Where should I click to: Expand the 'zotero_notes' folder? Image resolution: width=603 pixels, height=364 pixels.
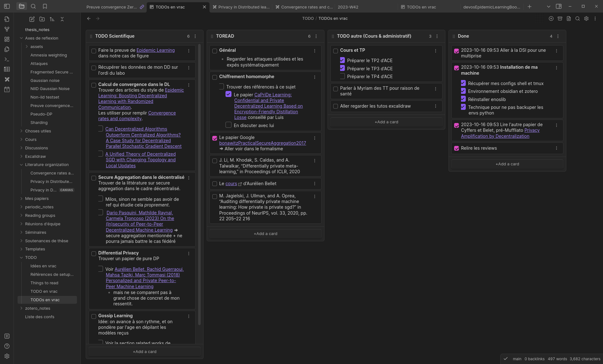pyautogui.click(x=21, y=308)
